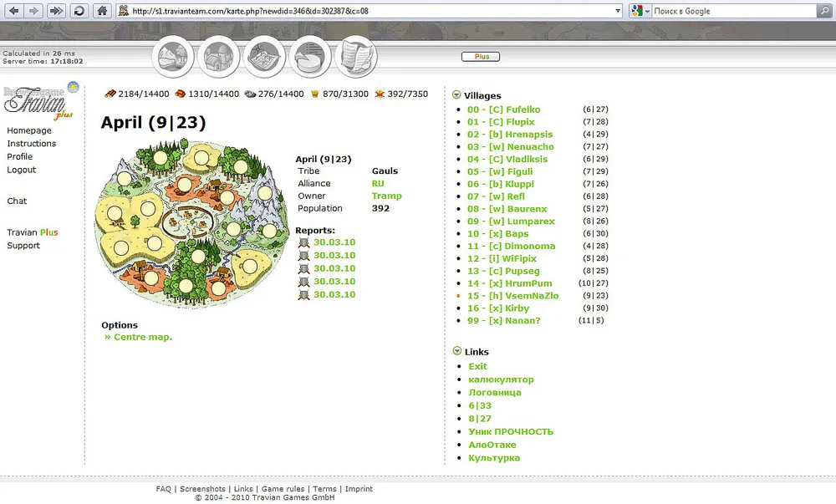Image resolution: width=836 pixels, height=504 pixels.
Task: Click Logout in the left menu
Action: 22,170
